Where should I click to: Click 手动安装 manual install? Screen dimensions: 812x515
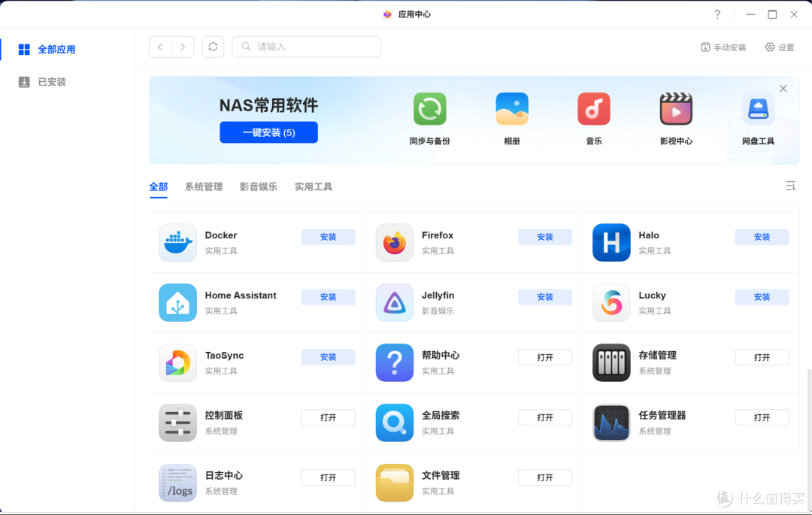(x=723, y=47)
